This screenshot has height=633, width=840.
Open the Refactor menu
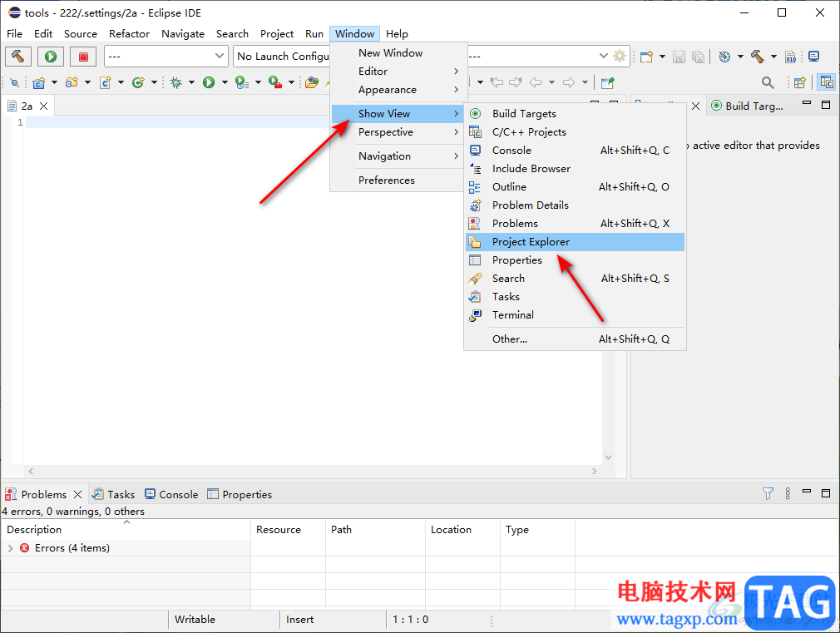(x=129, y=34)
